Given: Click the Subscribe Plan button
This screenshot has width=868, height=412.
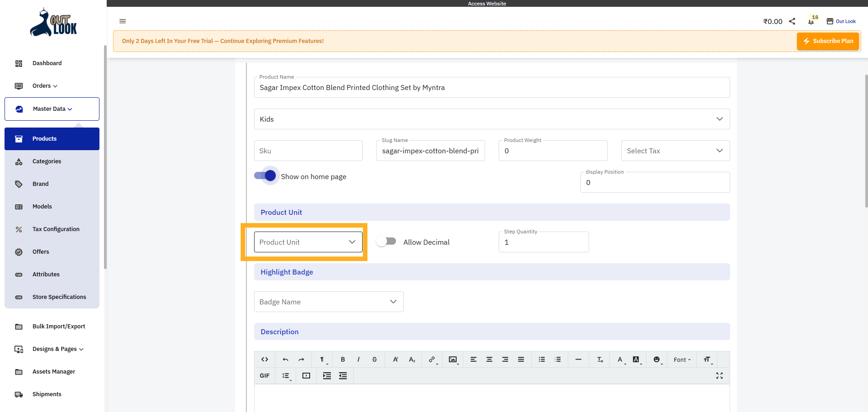Looking at the screenshot, I should pos(828,41).
